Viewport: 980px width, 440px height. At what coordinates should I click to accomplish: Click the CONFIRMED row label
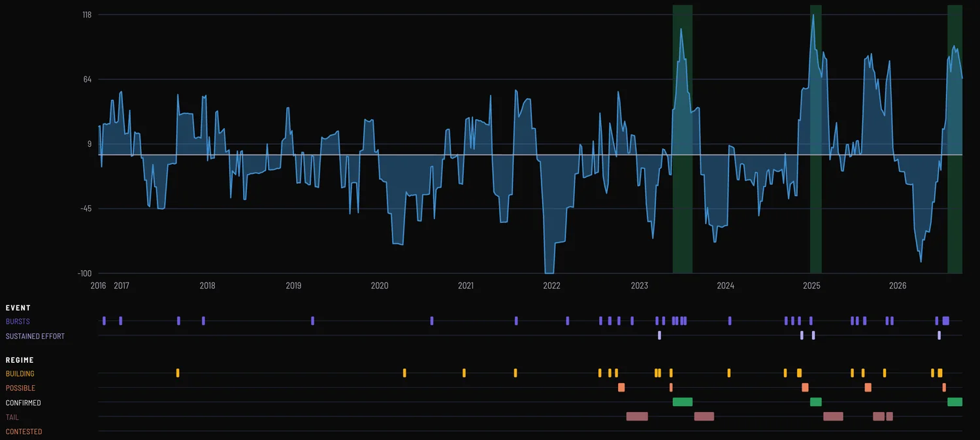24,403
